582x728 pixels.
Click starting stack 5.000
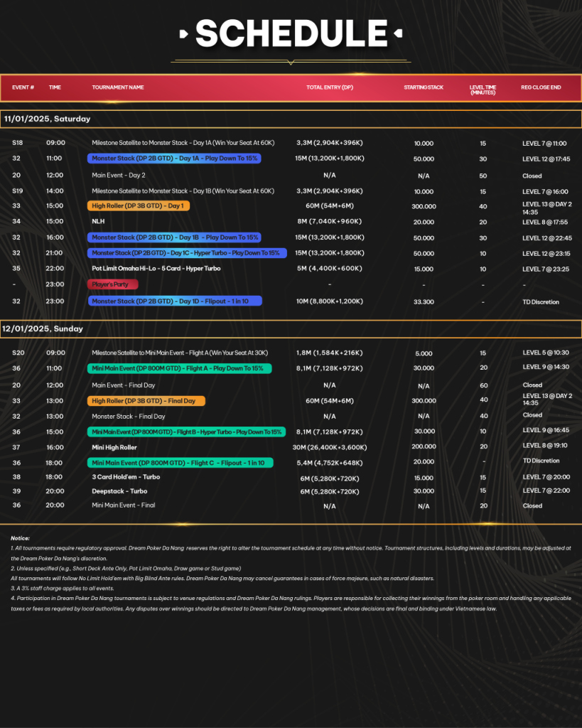[424, 353]
